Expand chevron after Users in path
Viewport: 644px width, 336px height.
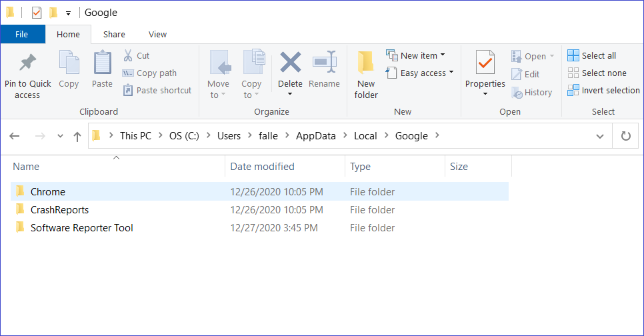[x=250, y=135]
